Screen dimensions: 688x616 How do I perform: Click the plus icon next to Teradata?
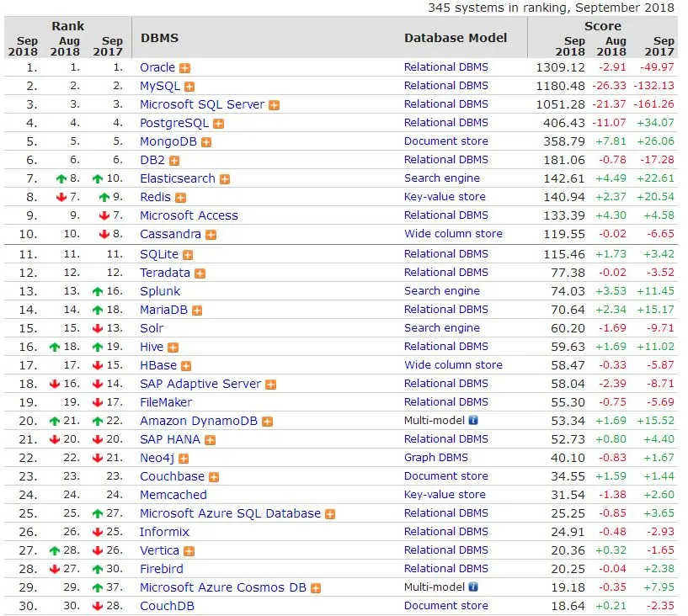(x=200, y=274)
